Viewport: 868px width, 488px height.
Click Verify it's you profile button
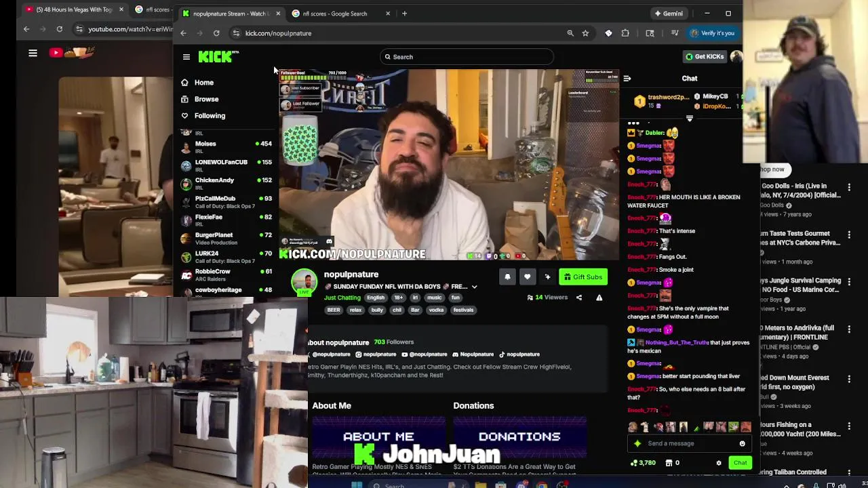(x=712, y=33)
